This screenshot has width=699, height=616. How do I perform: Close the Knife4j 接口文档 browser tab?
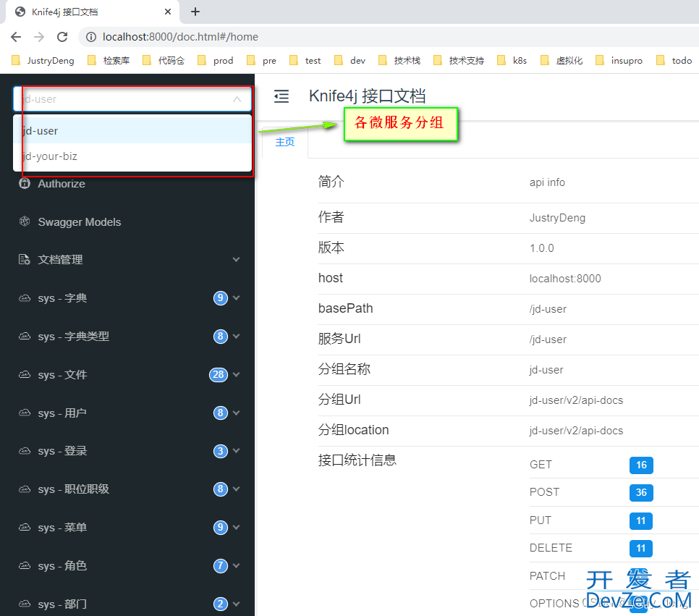click(168, 12)
